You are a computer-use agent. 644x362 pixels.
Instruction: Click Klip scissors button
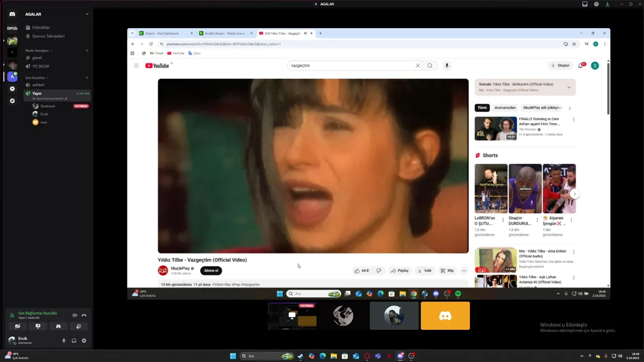click(x=447, y=270)
